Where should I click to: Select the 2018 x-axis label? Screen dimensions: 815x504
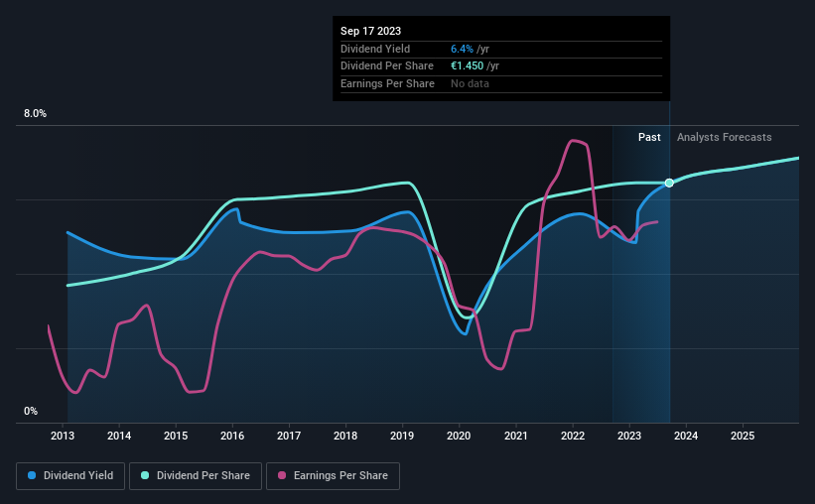pyautogui.click(x=345, y=436)
